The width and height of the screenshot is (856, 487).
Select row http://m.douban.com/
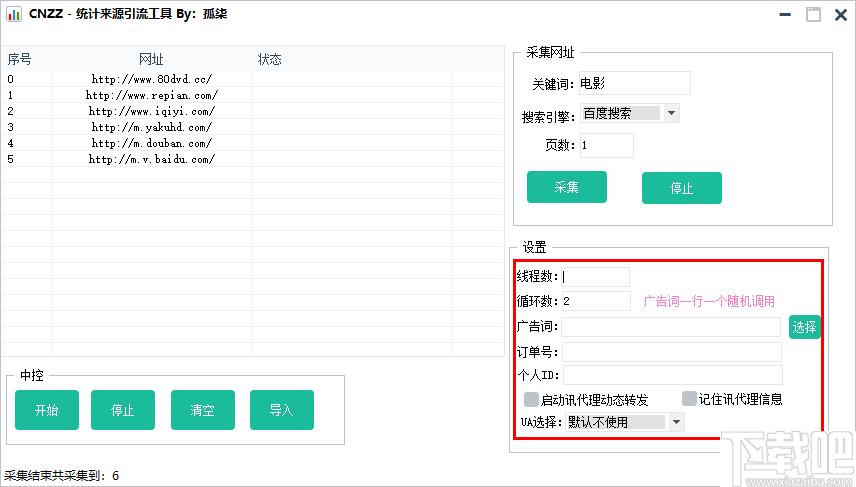coord(252,143)
